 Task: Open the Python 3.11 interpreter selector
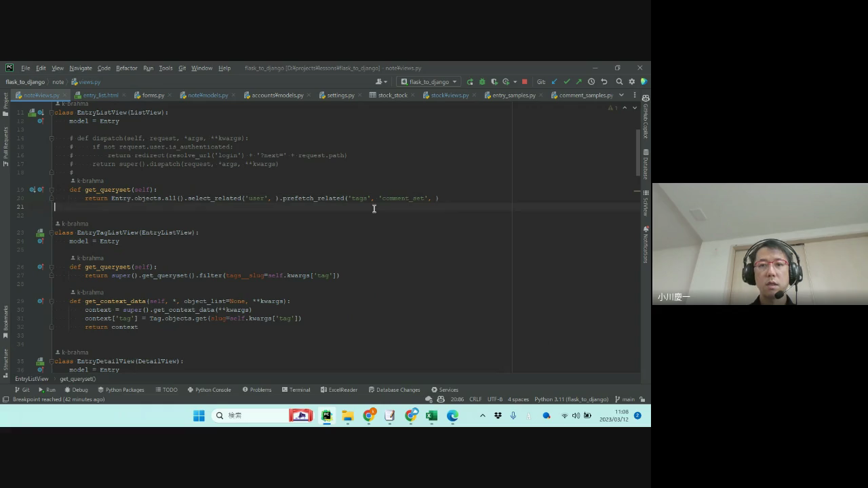[571, 399]
